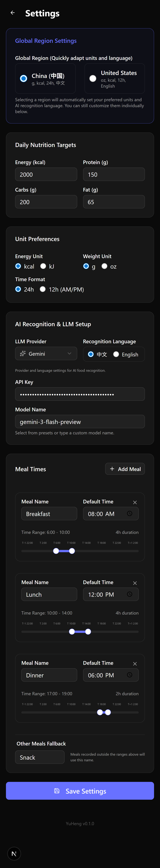Remove the Breakfast meal entry
Image resolution: width=160 pixels, height=868 pixels.
pyautogui.click(x=135, y=502)
